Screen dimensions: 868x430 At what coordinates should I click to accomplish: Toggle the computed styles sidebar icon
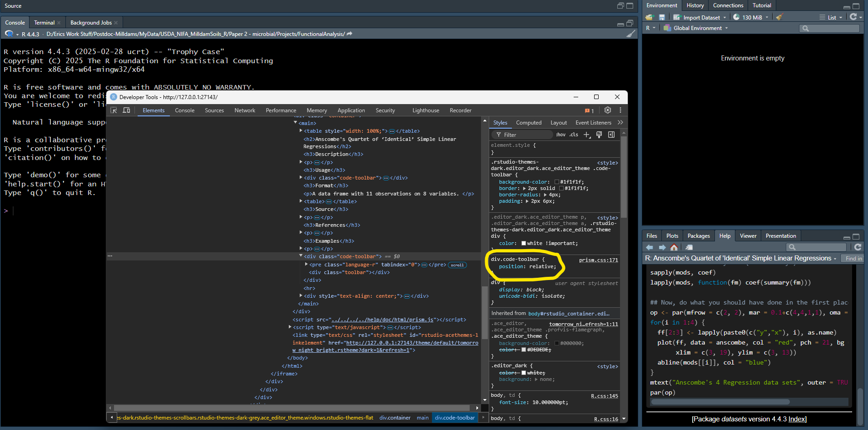pos(611,135)
